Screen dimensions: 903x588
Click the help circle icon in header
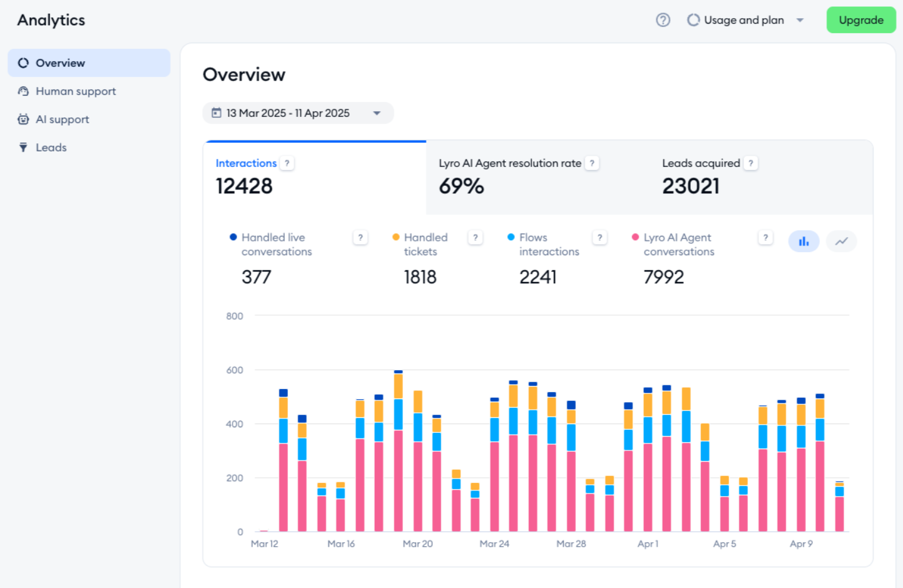663,20
